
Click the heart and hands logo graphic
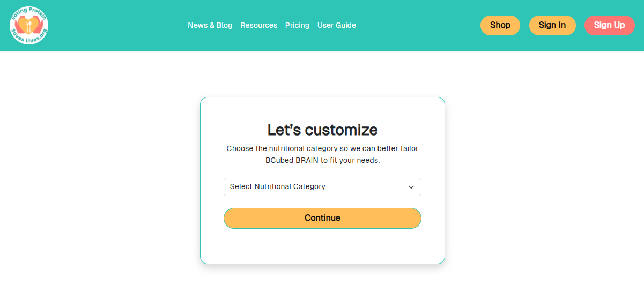point(28,24)
